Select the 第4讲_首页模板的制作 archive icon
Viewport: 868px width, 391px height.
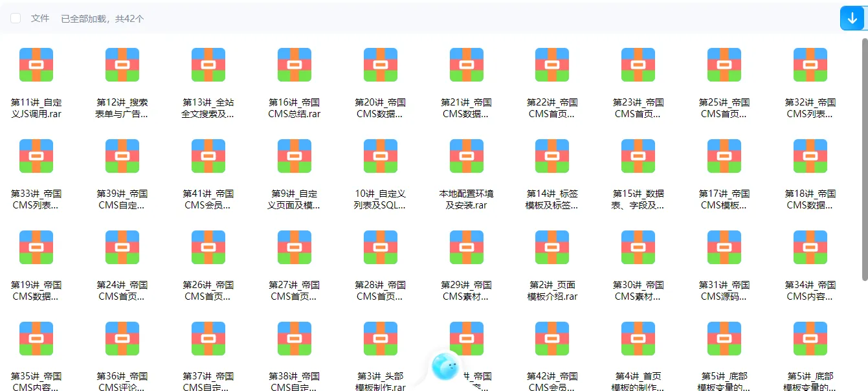(x=638, y=338)
